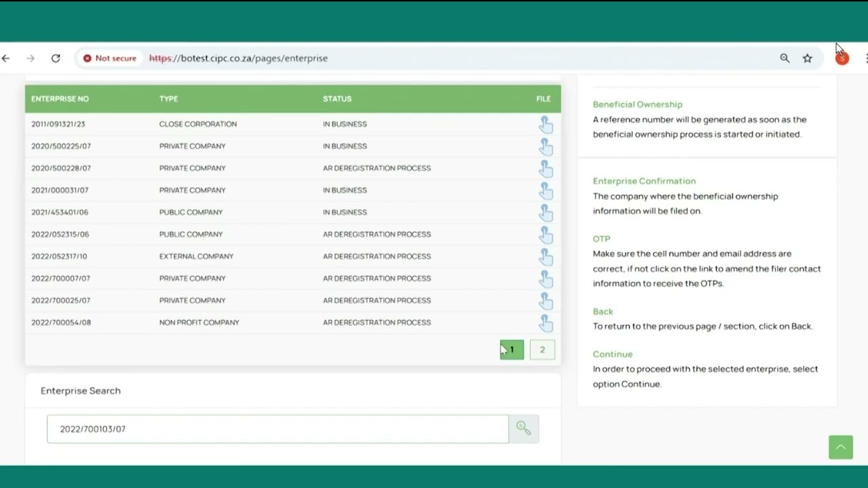Screen dimensions: 868x488
Task: Go back in browser history
Action: click(6, 58)
